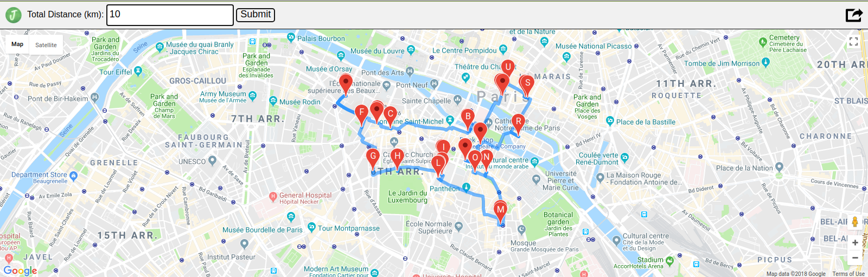The image size is (868, 277).
Task: Click the AccorHotels Arena stadium icon
Action: (669, 261)
